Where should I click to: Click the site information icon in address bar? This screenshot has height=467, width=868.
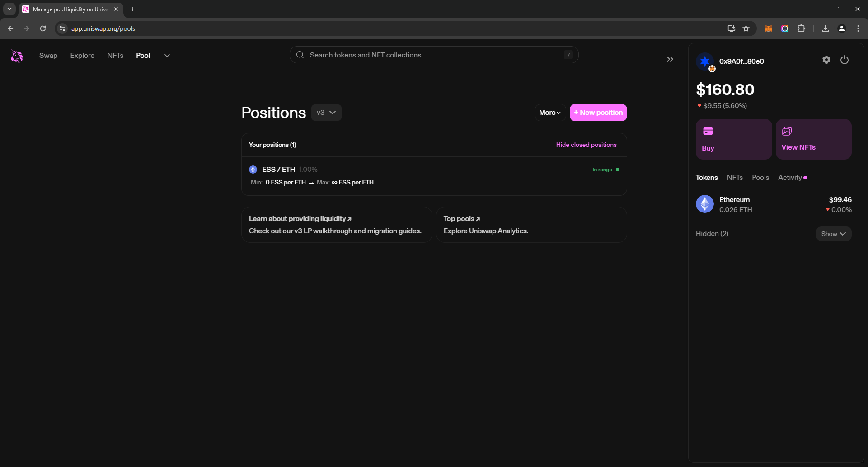[62, 28]
